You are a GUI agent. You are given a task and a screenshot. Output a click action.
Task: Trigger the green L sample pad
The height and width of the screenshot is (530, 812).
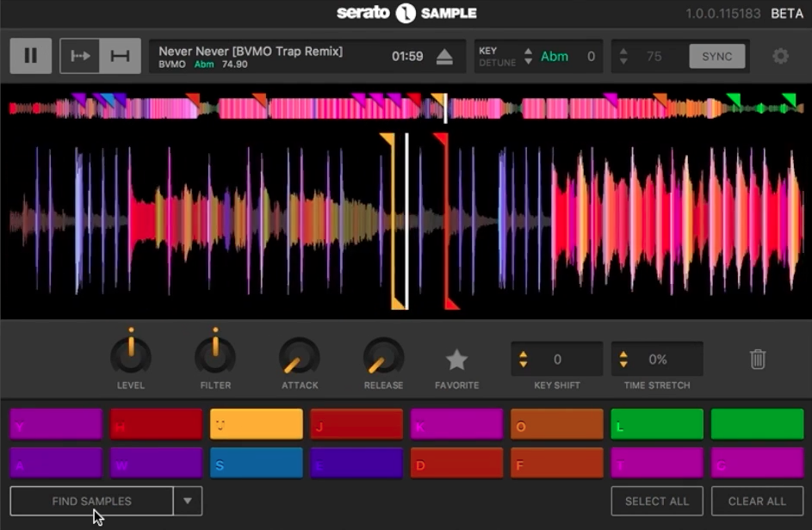(x=656, y=423)
